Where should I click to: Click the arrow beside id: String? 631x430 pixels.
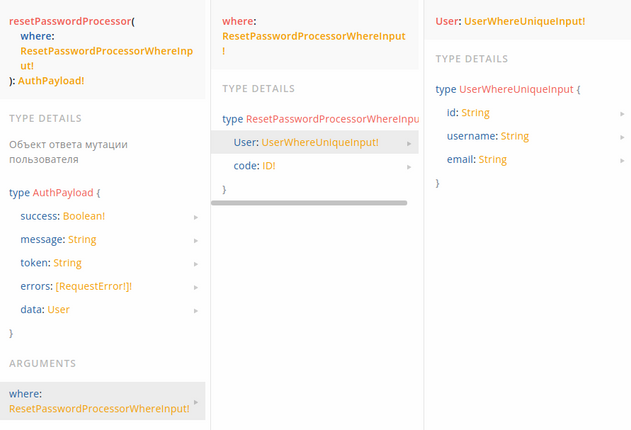[x=622, y=114]
